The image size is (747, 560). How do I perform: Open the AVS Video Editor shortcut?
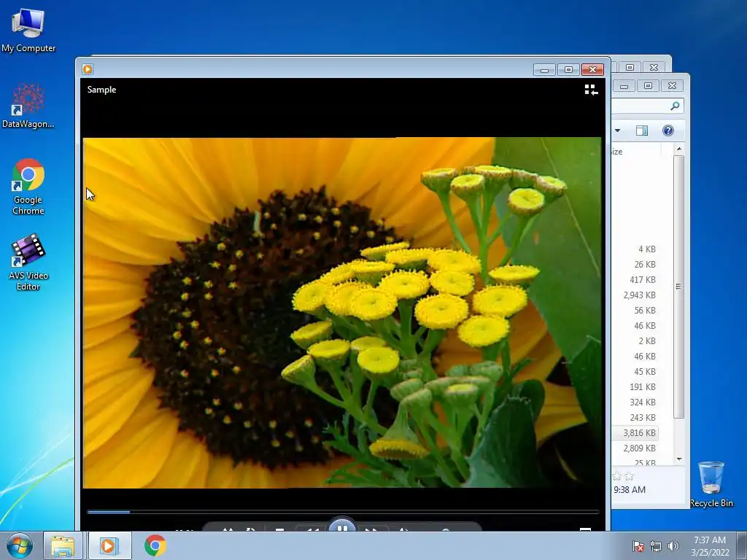click(28, 262)
